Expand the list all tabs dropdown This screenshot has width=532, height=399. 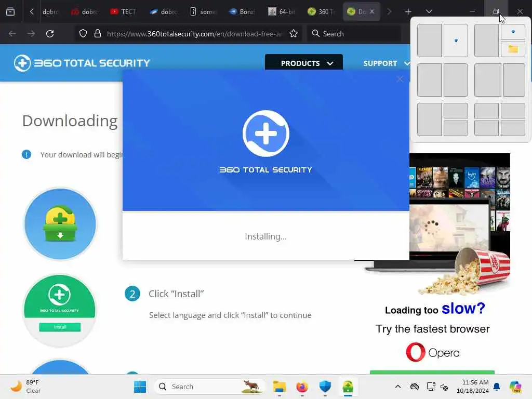tap(429, 11)
